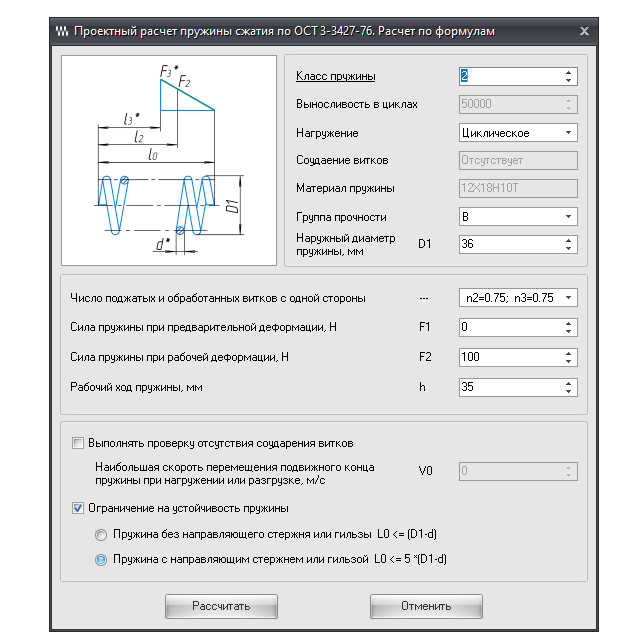Image resolution: width=644 pixels, height=644 pixels.
Task: Close the spring calculation dialog
Action: click(x=584, y=31)
